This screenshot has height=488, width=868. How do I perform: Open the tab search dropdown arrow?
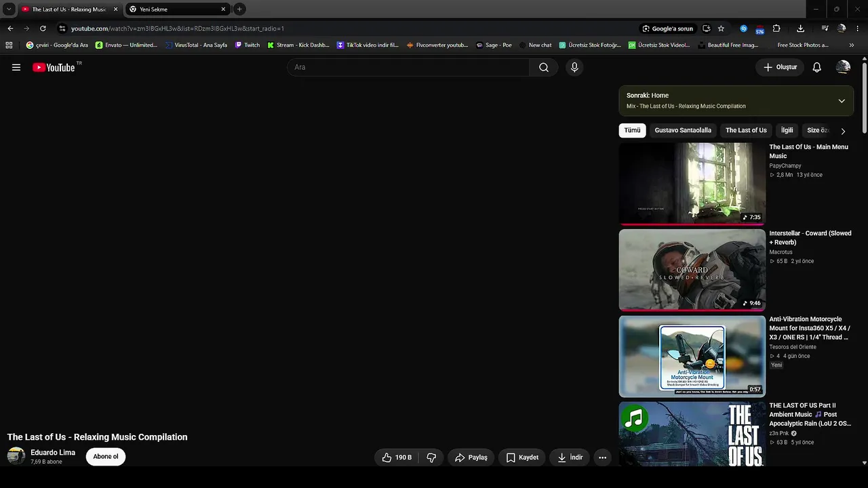(9, 9)
